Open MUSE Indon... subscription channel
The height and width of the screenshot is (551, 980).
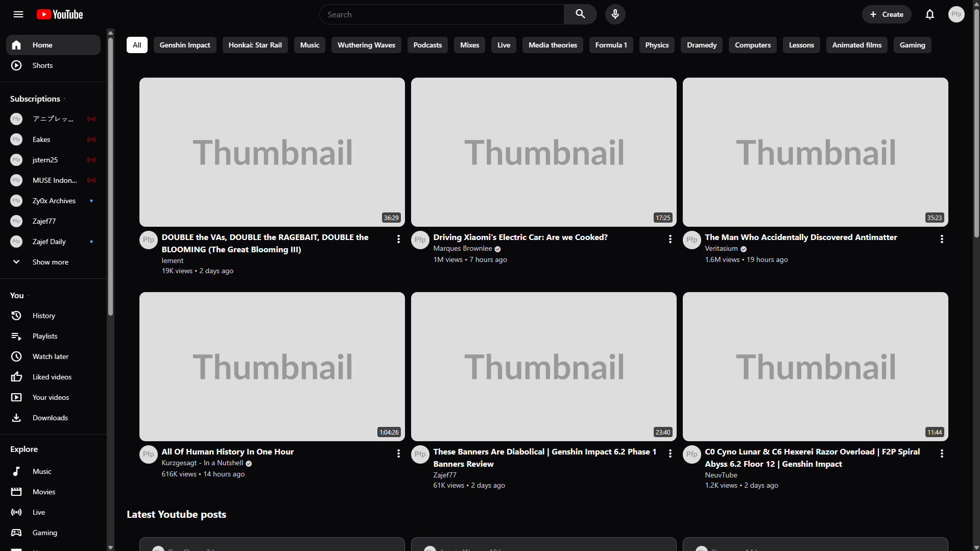[53, 180]
